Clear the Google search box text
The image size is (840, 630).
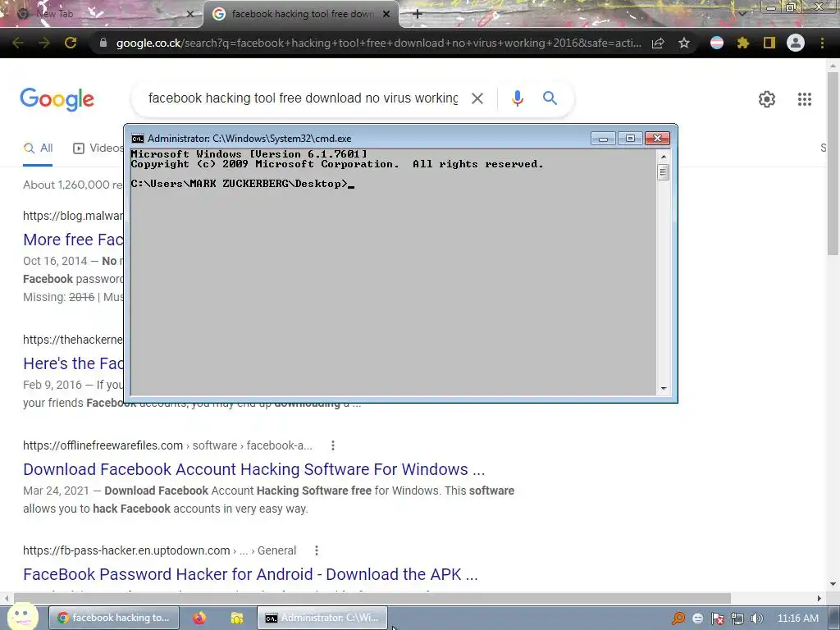[x=477, y=98]
